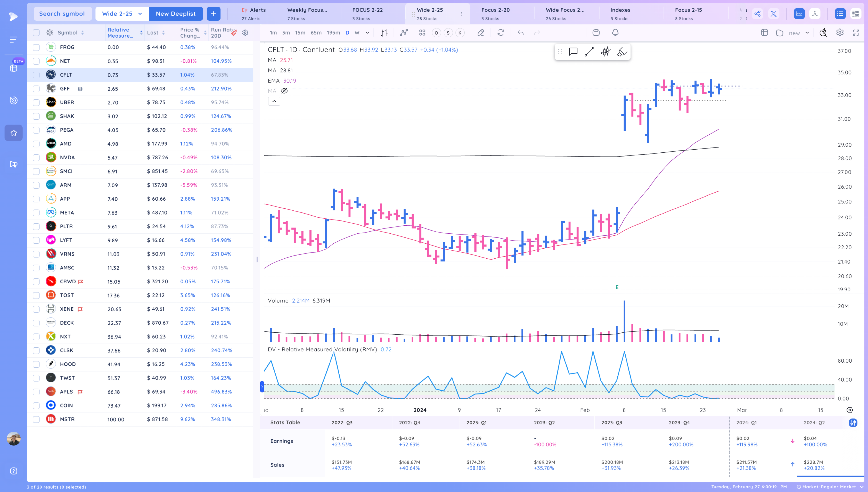Viewport: 868px width, 492px height.
Task: Open the Market: Regular Market dropdown
Action: [x=830, y=487]
